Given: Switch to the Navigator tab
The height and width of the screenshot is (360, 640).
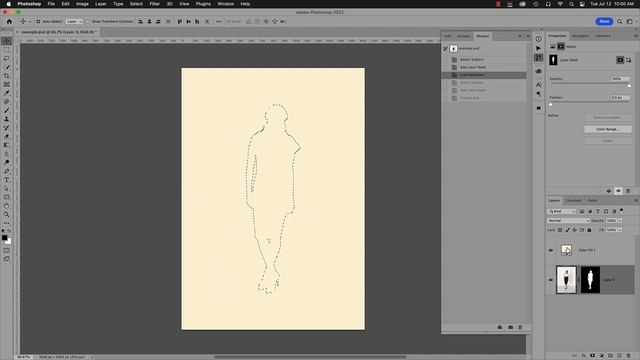Looking at the screenshot, I should pyautogui.click(x=580, y=36).
